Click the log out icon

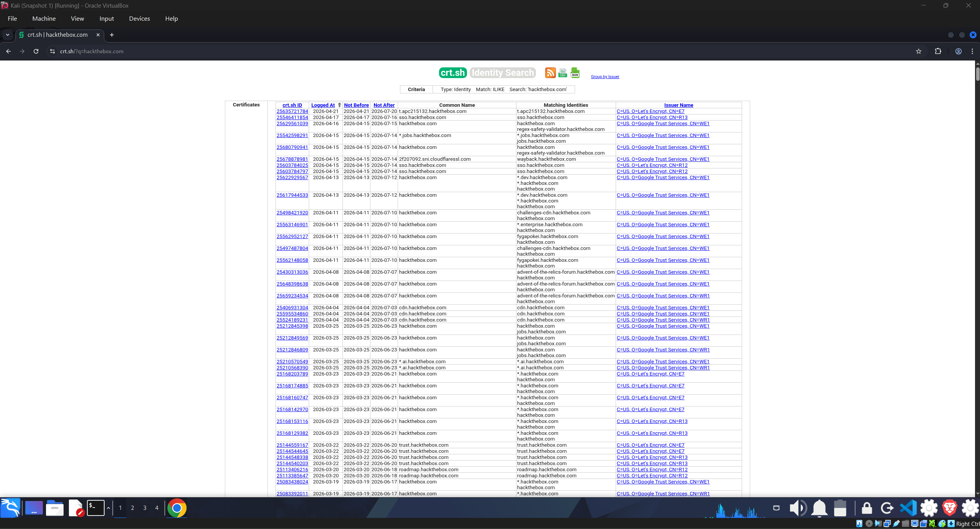(x=887, y=508)
